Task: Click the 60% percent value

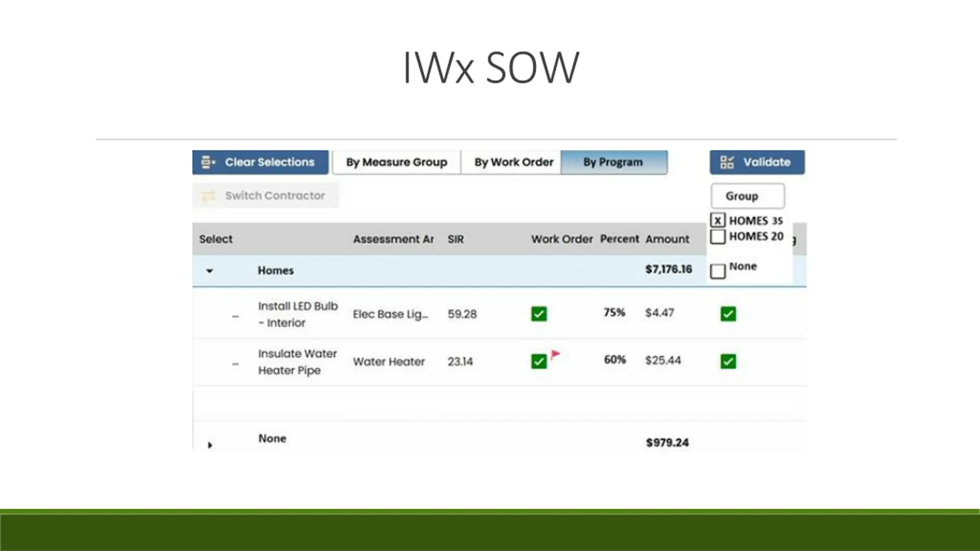Action: (615, 360)
